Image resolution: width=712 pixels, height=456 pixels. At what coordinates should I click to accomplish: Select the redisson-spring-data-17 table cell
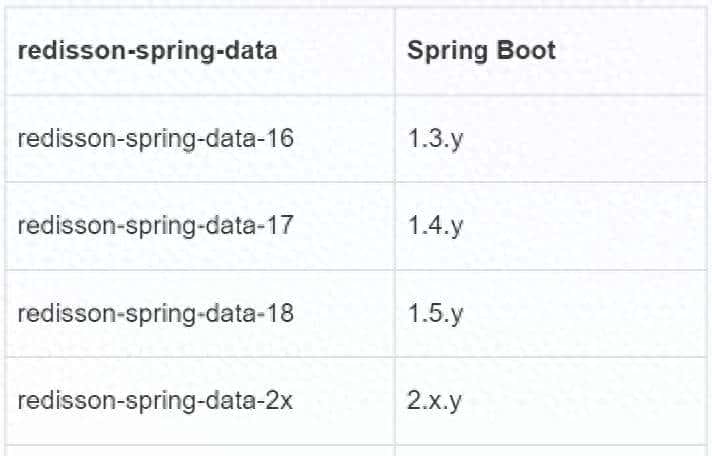coord(155,226)
